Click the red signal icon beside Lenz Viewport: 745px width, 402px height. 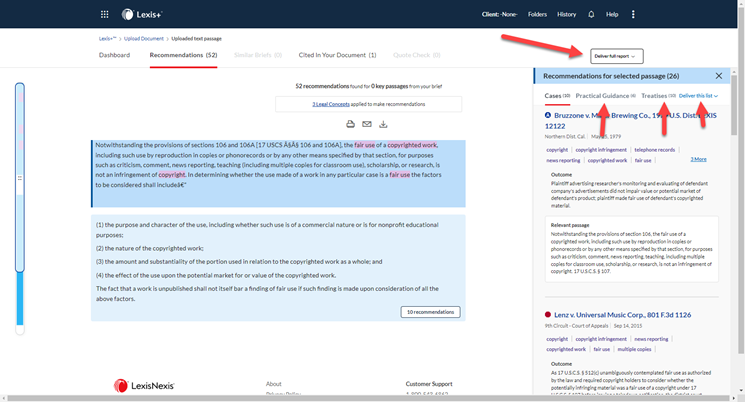coord(548,315)
